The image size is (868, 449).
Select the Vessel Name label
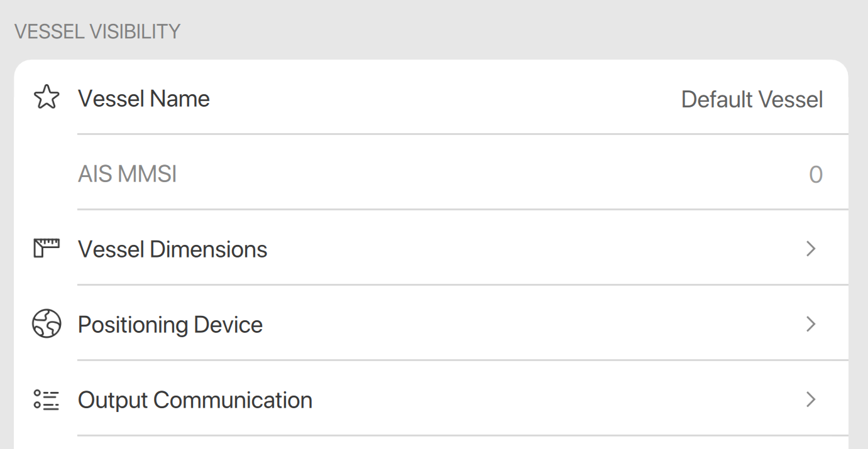(144, 99)
